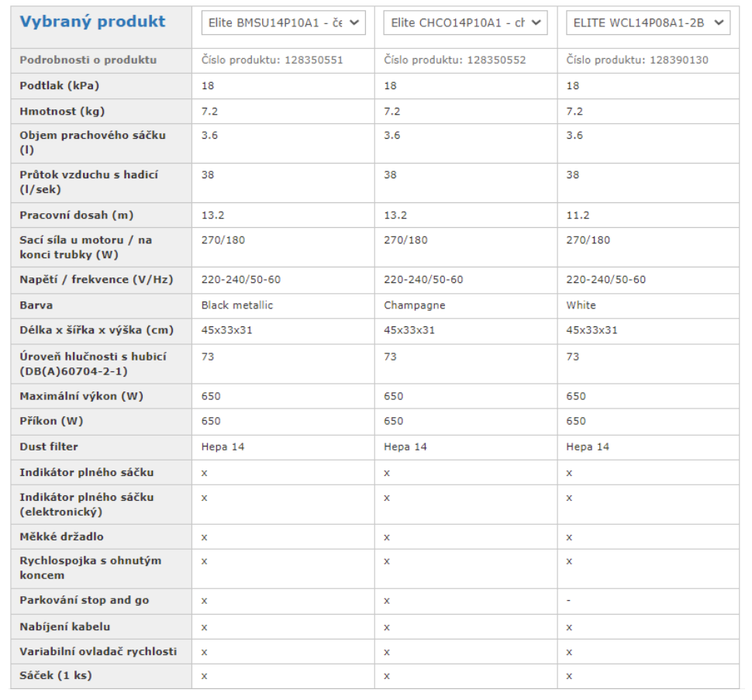Click the Sáček (1 ks) row label
This screenshot has width=752, height=700.
56,675
